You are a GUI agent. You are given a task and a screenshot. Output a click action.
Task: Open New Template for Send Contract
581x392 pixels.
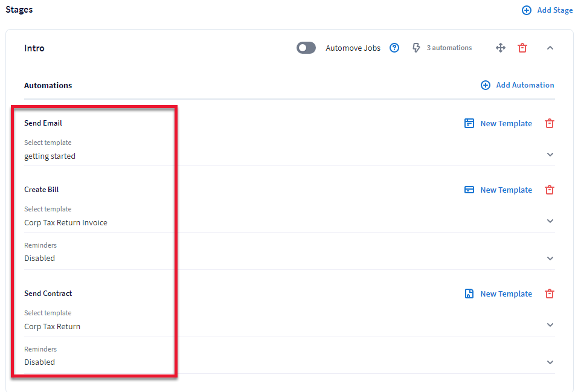coord(506,294)
